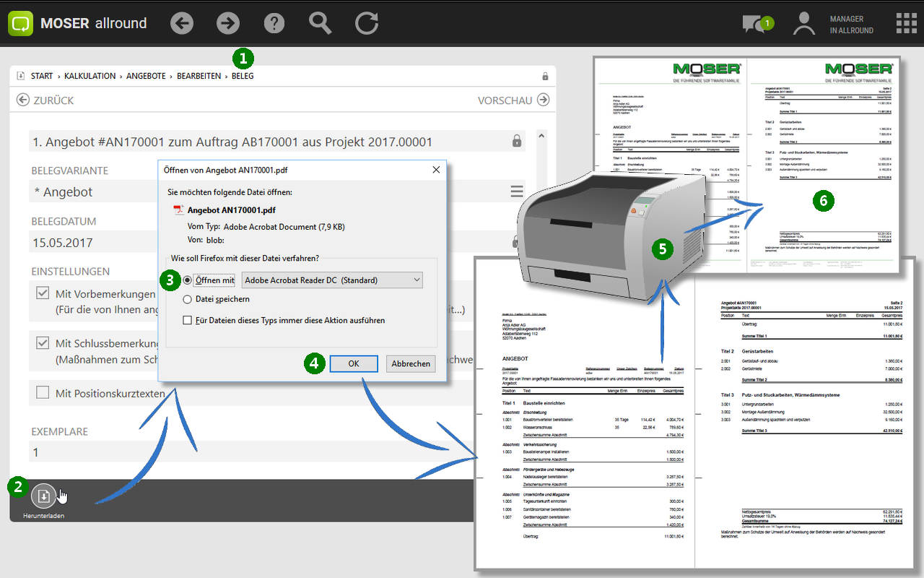Tick 'Für Dateien dieses Typs immer' checkbox
Viewport: 924px width, 578px height.
point(188,320)
